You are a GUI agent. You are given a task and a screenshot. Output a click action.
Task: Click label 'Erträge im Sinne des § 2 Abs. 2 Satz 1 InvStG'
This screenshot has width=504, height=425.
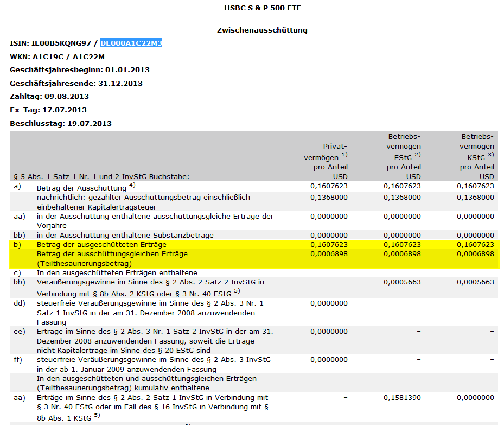coord(152,408)
